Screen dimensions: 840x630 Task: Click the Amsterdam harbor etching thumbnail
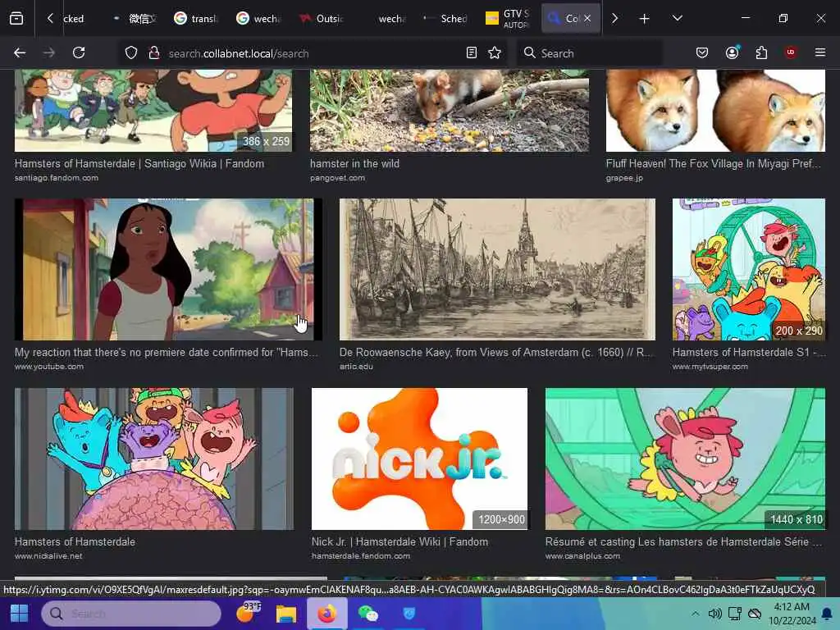click(x=497, y=269)
